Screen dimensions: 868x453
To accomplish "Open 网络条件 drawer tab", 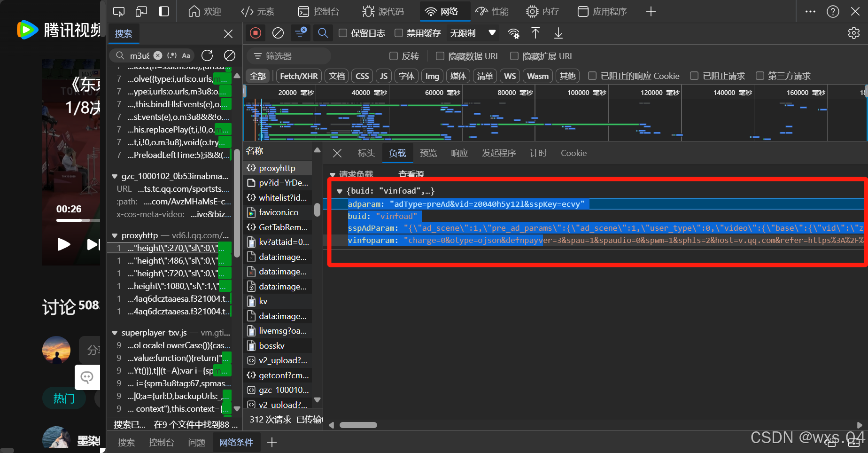I will 236,442.
